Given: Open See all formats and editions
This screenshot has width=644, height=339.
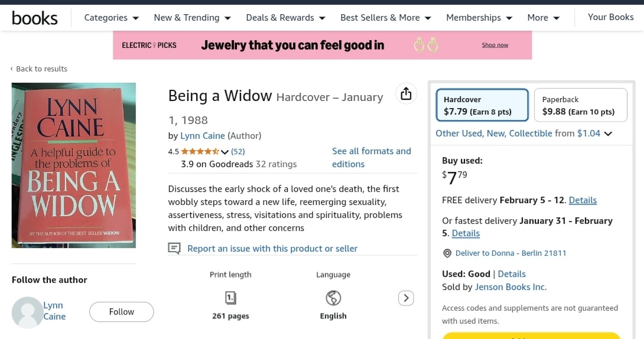Looking at the screenshot, I should (371, 158).
